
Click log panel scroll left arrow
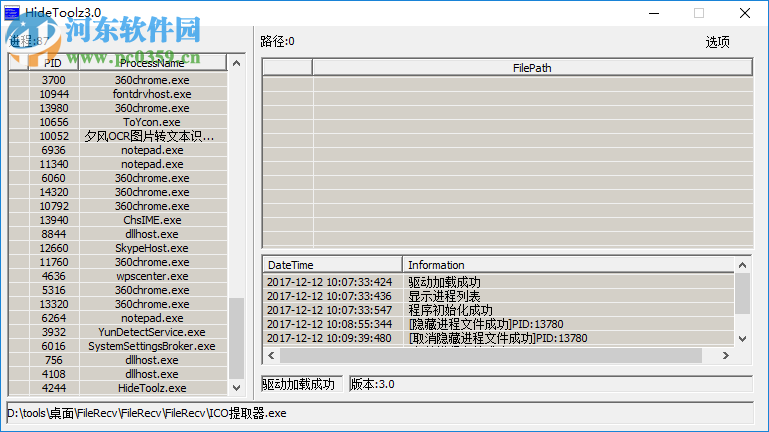(x=271, y=356)
